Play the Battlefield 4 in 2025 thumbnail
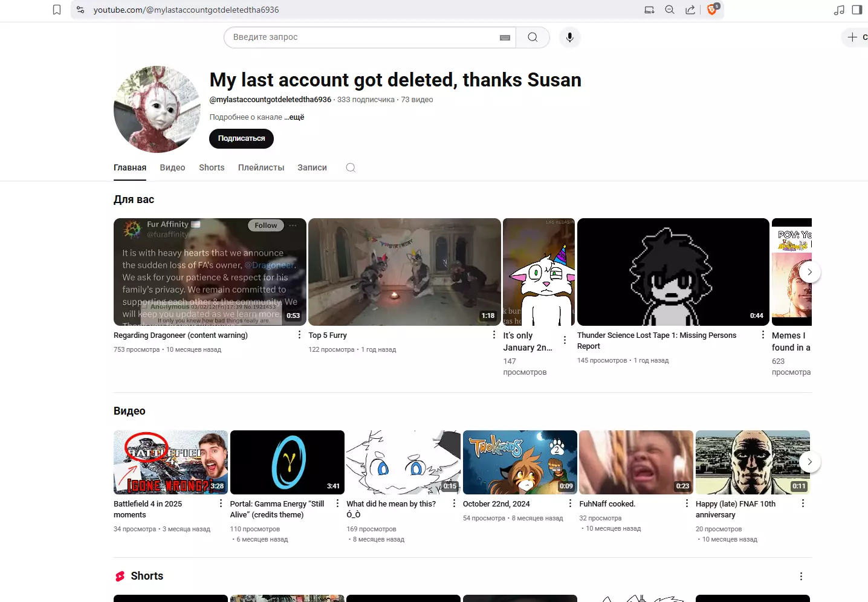Viewport: 868px width, 602px height. click(x=170, y=462)
